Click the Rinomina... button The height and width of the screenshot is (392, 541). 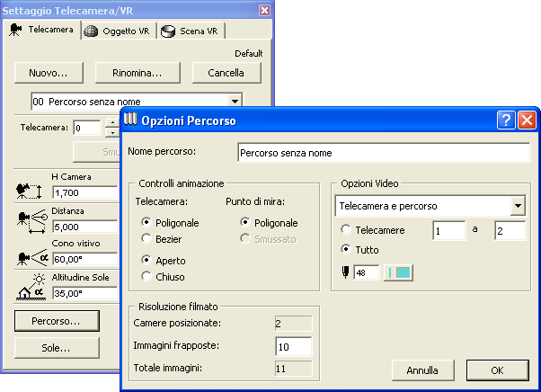click(x=137, y=72)
